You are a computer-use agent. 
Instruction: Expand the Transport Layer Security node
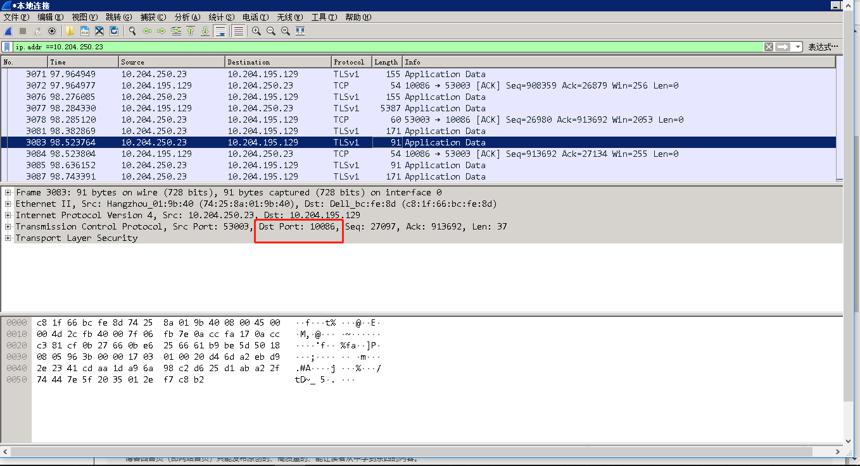tap(8, 238)
